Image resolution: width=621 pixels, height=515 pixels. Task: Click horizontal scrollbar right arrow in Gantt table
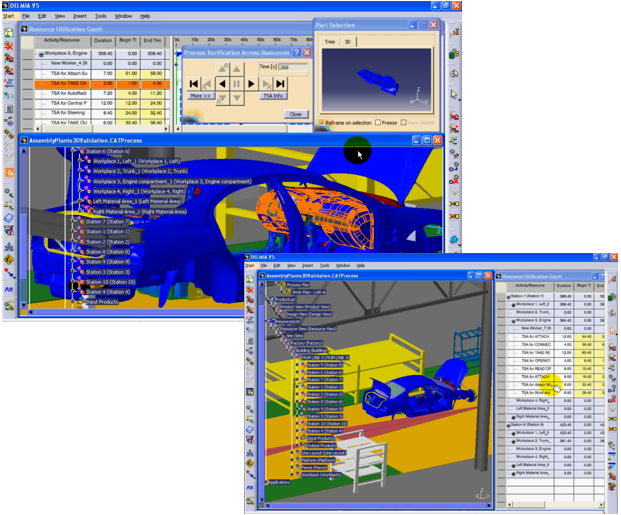166,129
